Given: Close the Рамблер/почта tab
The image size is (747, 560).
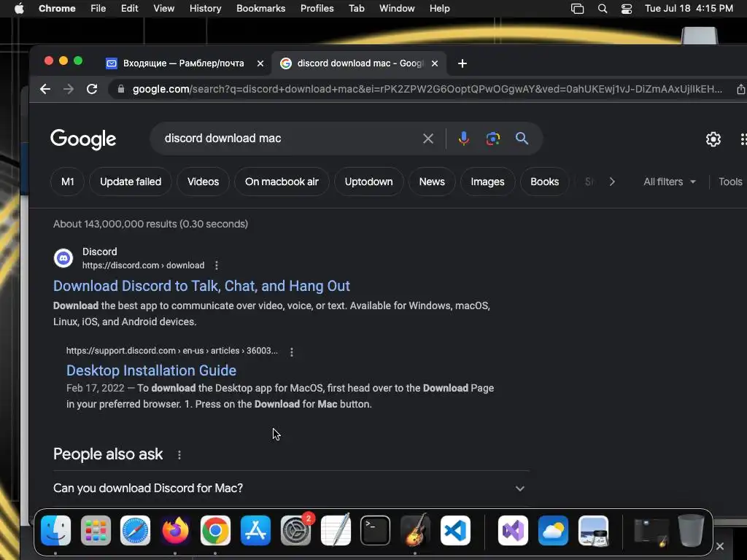Looking at the screenshot, I should tap(260, 63).
